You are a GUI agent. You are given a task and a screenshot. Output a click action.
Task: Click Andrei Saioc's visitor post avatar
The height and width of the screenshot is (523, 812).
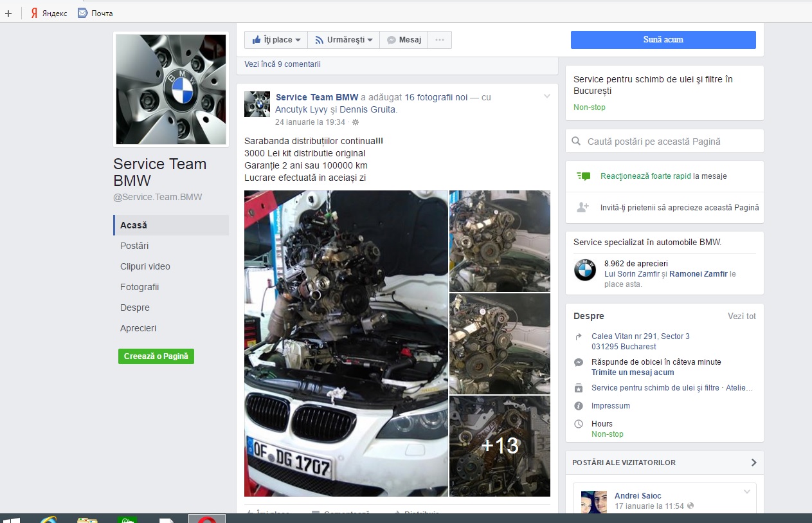pos(594,502)
